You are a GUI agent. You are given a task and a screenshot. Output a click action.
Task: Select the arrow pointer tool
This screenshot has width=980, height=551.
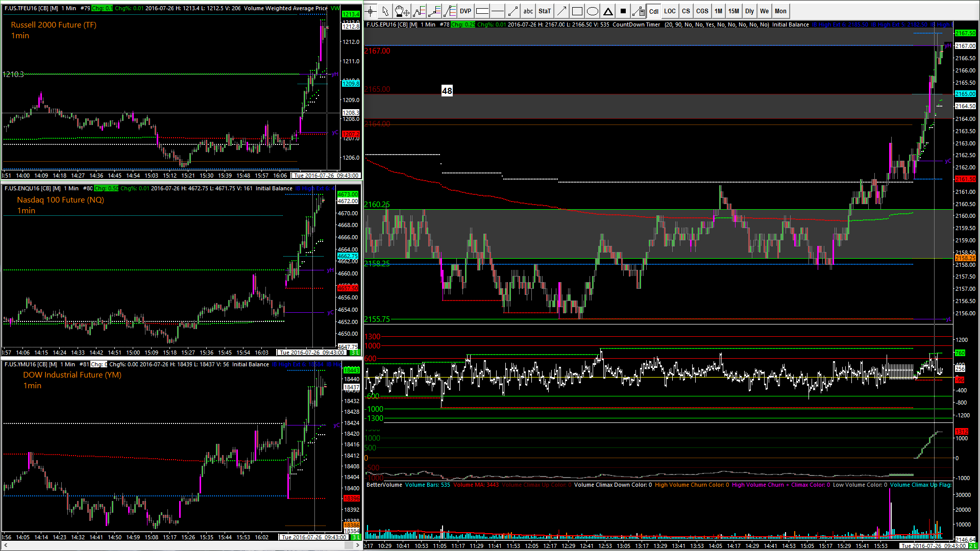point(386,11)
